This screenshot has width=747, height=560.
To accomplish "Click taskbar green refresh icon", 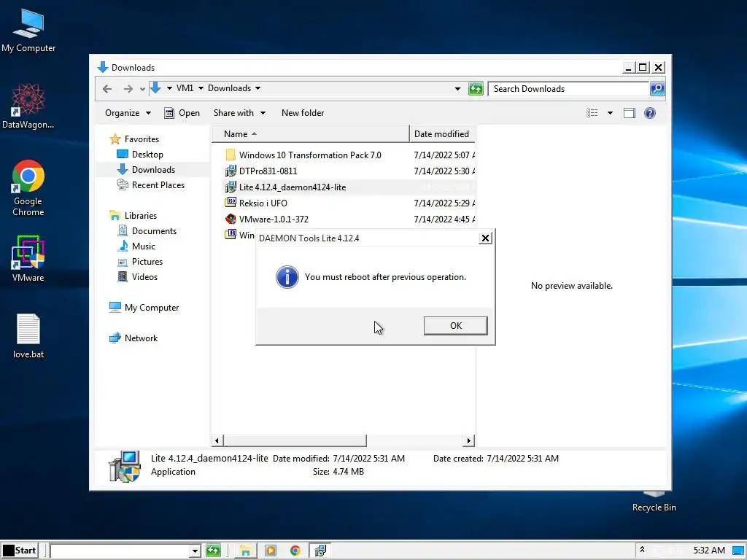I will [213, 551].
